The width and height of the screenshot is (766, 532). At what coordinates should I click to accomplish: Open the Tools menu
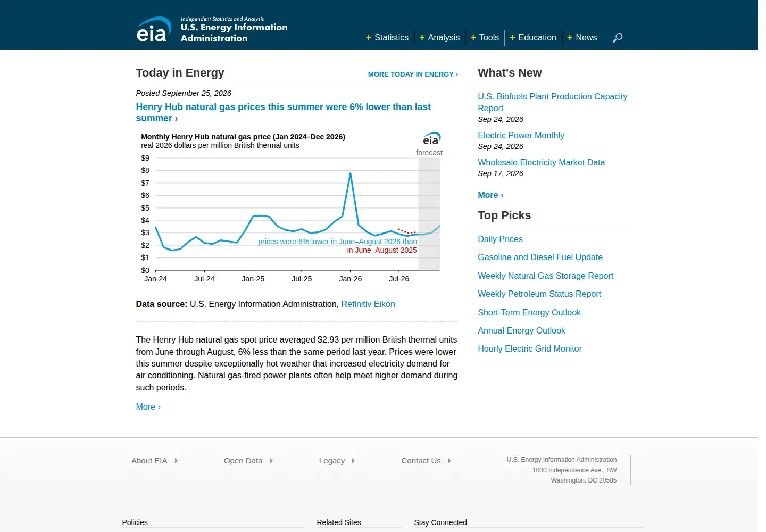pos(485,38)
